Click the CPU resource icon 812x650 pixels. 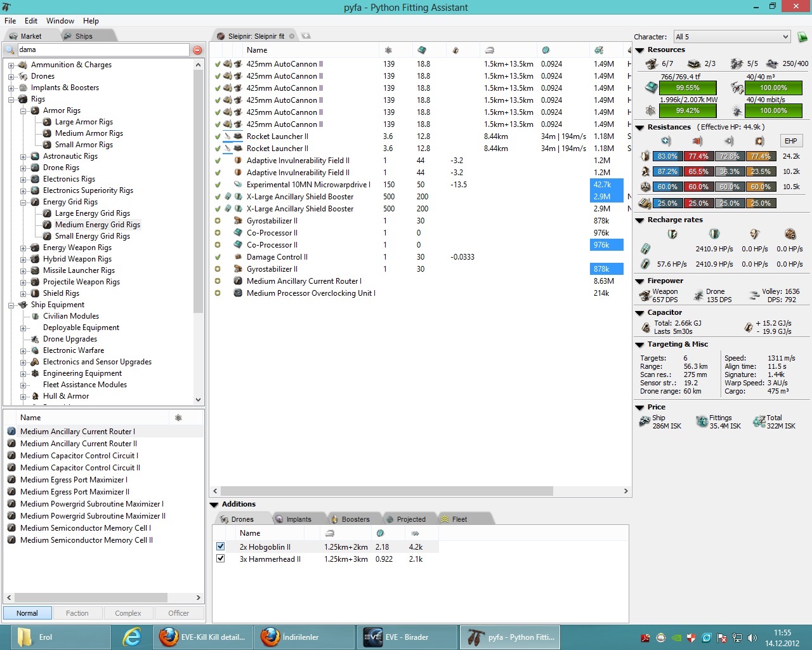point(651,88)
